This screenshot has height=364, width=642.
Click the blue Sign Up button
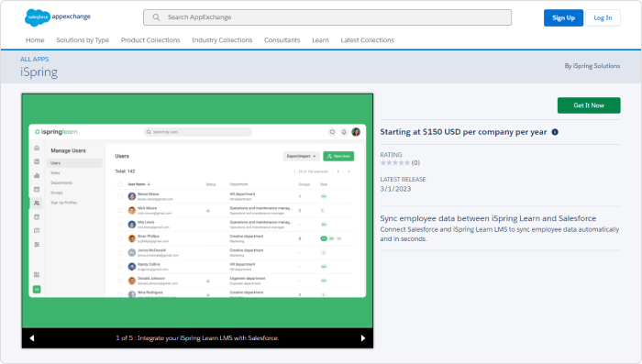[x=563, y=17]
